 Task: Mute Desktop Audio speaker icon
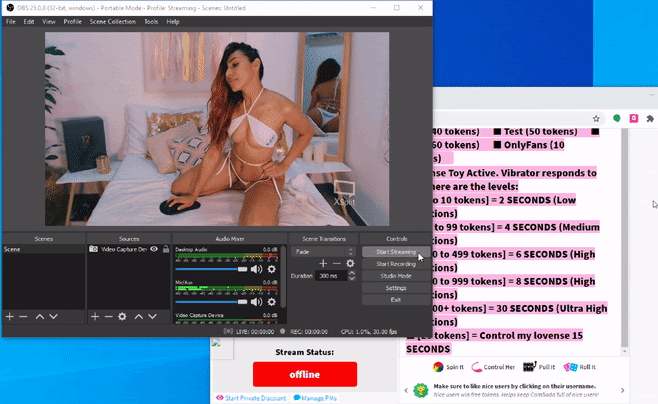pos(256,269)
